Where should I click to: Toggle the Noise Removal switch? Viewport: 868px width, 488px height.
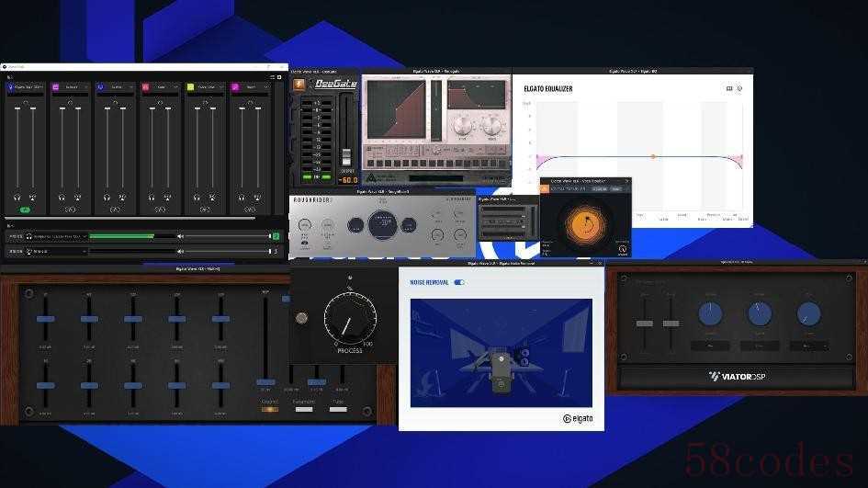459,282
